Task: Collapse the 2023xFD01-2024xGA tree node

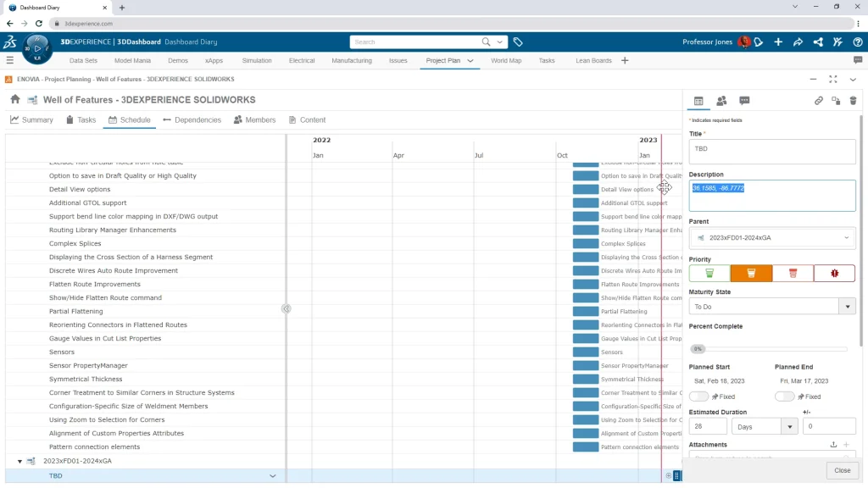Action: click(x=19, y=462)
